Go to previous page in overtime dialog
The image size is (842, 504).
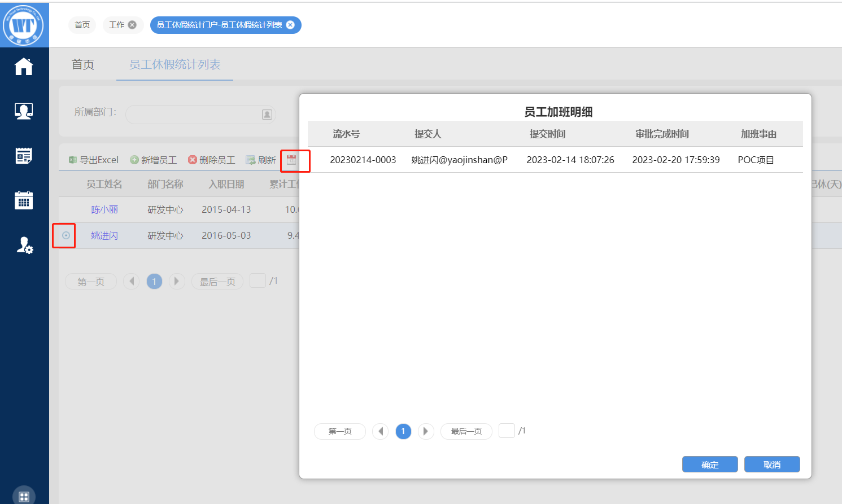(381, 431)
